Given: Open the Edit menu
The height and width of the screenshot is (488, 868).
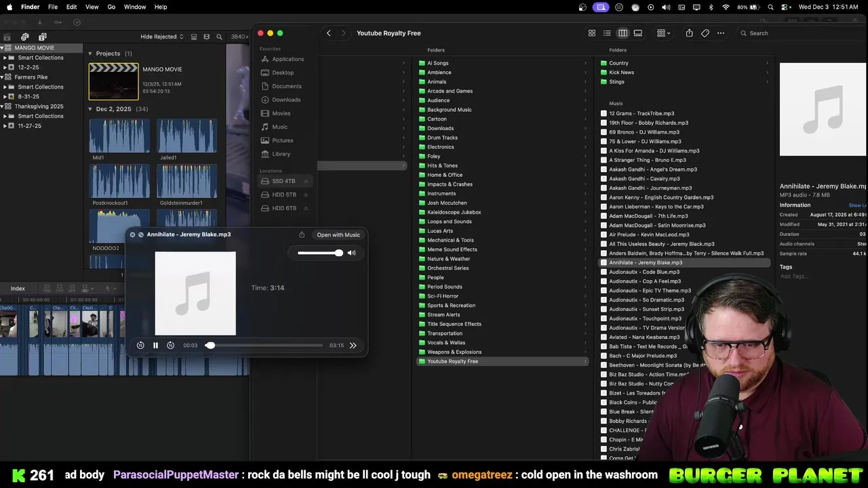Looking at the screenshot, I should [72, 7].
